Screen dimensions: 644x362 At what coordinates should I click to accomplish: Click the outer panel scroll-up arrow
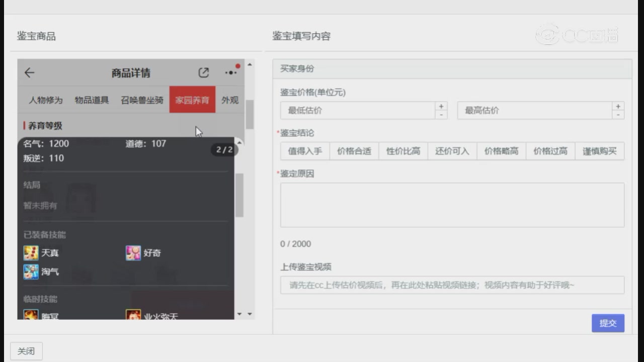point(250,64)
